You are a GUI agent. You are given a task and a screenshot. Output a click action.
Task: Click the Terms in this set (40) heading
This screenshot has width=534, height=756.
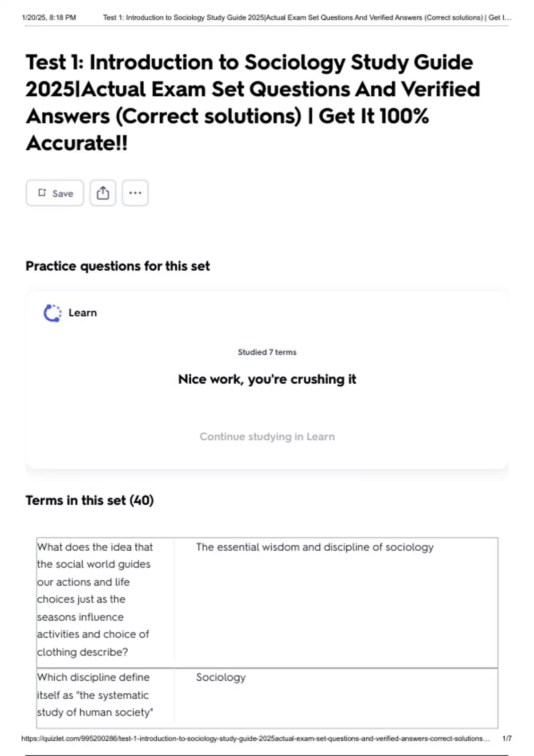click(89, 500)
